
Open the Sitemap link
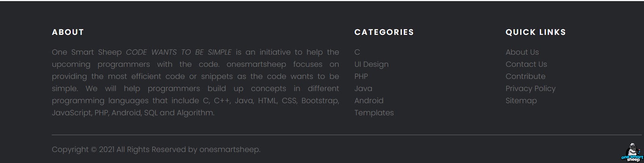click(x=521, y=101)
